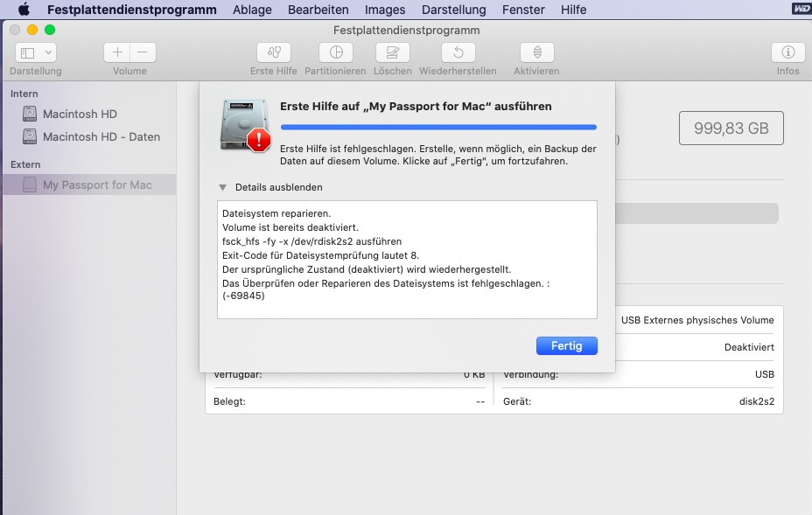Viewport: 812px width, 515px height.
Task: Open the Darstellung sidebar view dropdown
Action: pyautogui.click(x=36, y=52)
